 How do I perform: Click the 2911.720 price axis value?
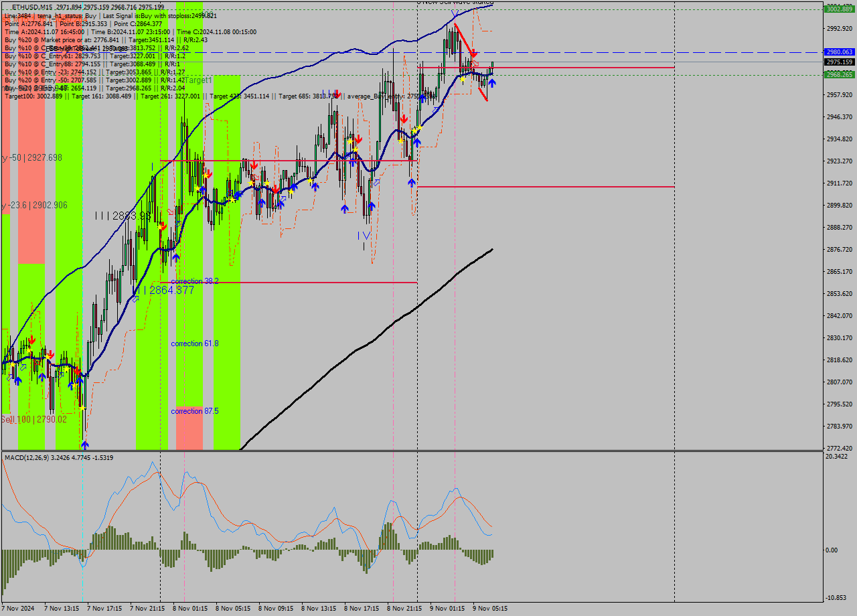tap(840, 183)
